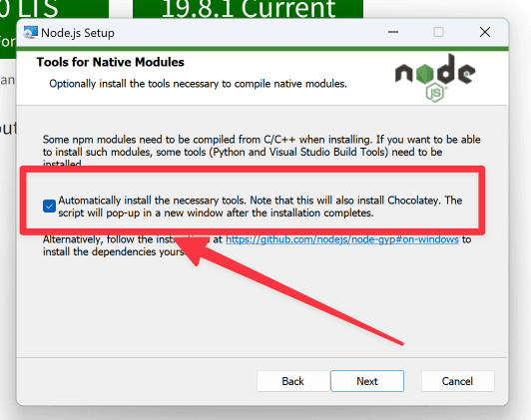
Task: Click the greyed-out maximize button
Action: 438,32
